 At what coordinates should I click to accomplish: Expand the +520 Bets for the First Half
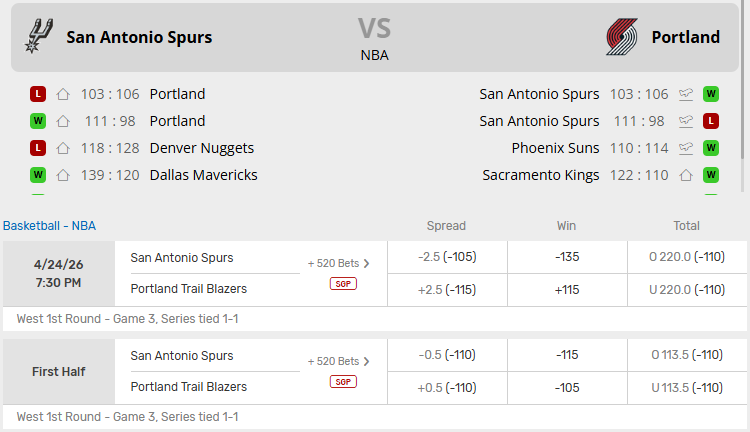[x=339, y=361]
